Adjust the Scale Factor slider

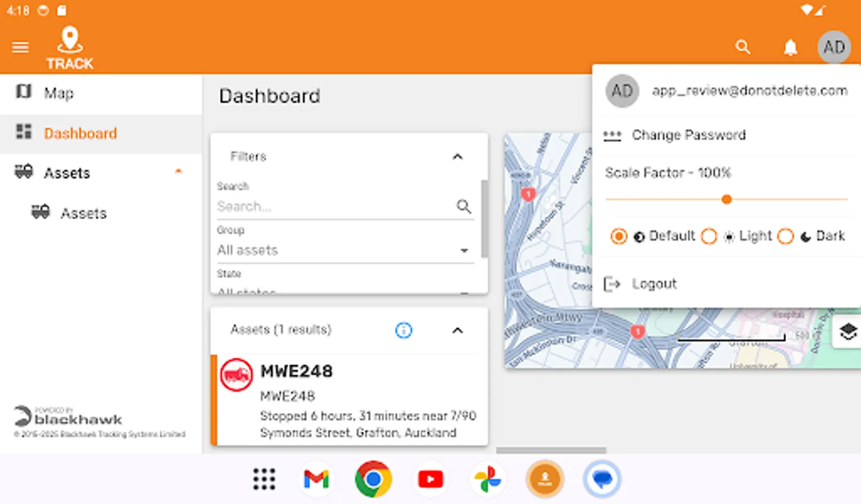tap(726, 199)
